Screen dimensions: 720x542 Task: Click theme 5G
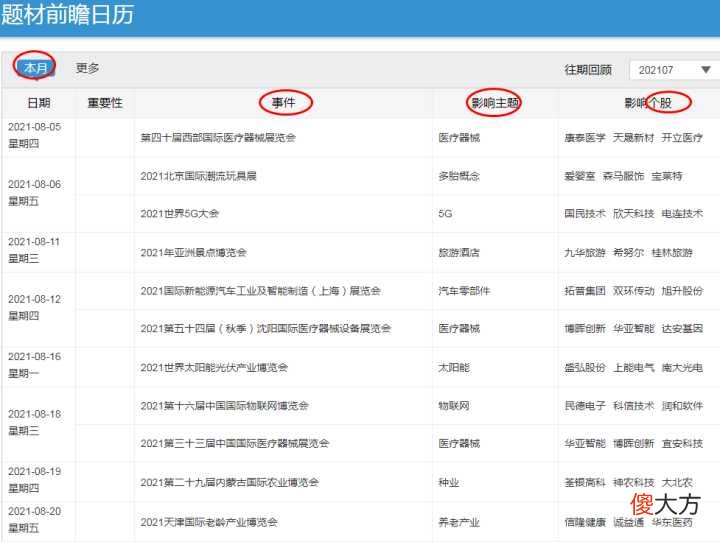coord(445,214)
